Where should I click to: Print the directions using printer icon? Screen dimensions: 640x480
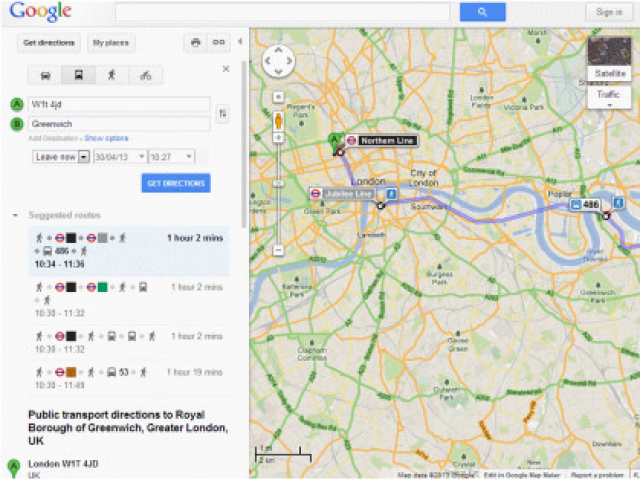(196, 42)
